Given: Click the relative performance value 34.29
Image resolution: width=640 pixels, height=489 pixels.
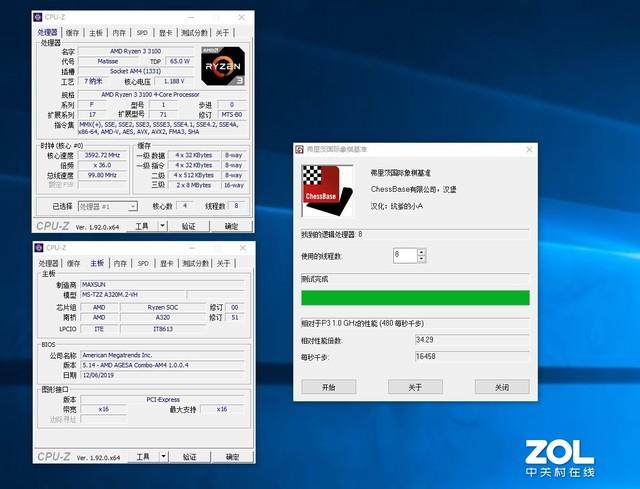Looking at the screenshot, I should click(472, 340).
